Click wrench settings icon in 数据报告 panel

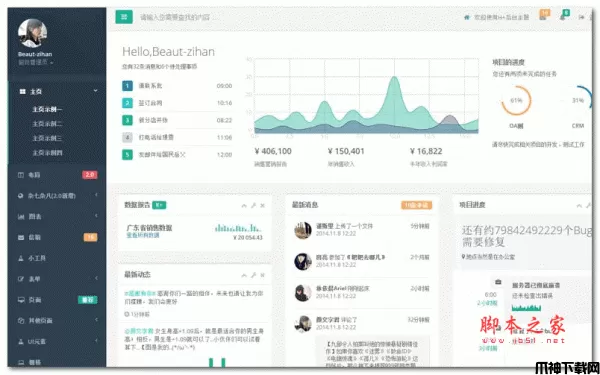pos(253,205)
